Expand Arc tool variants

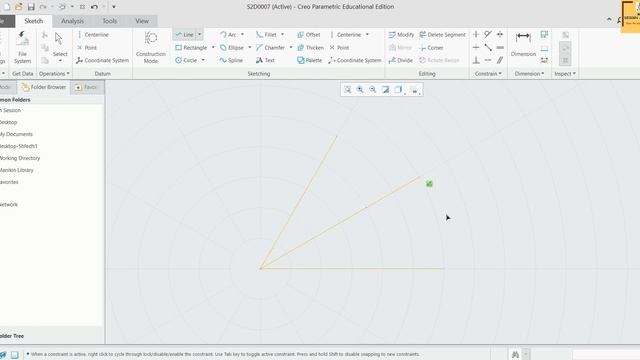tap(242, 35)
